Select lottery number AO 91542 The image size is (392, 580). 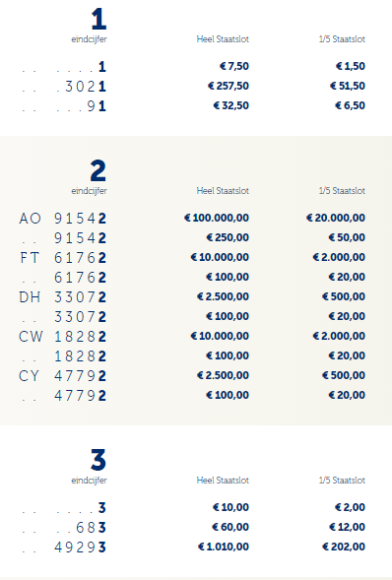(62, 219)
